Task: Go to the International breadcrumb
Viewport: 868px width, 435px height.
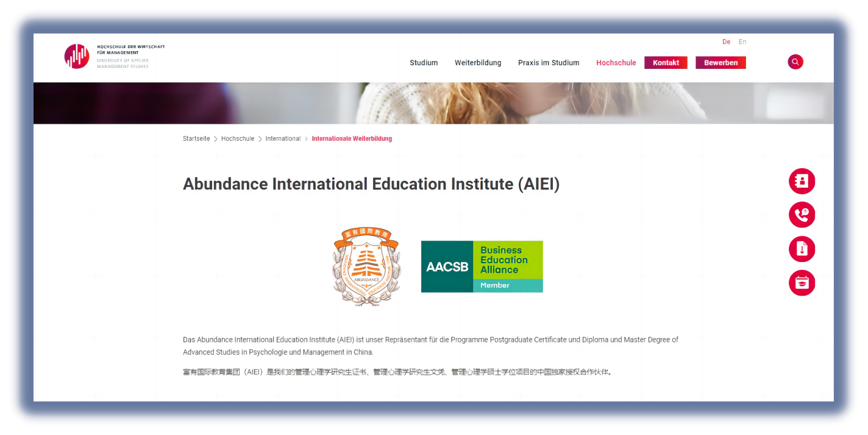Action: click(x=283, y=139)
